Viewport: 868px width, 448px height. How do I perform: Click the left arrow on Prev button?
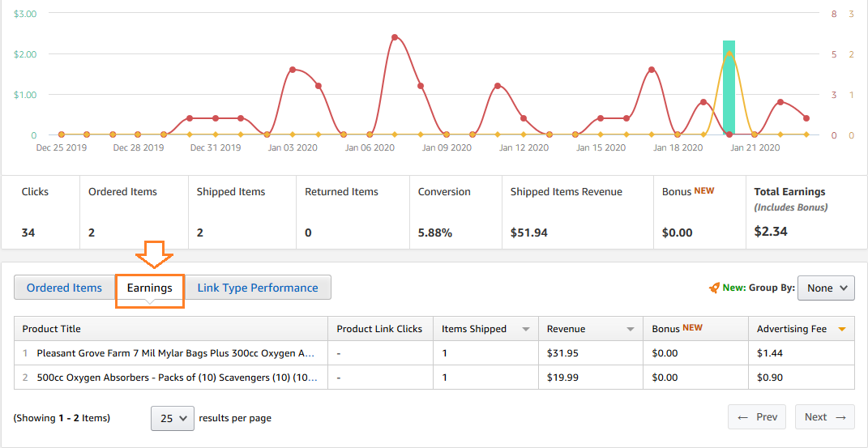(x=743, y=417)
